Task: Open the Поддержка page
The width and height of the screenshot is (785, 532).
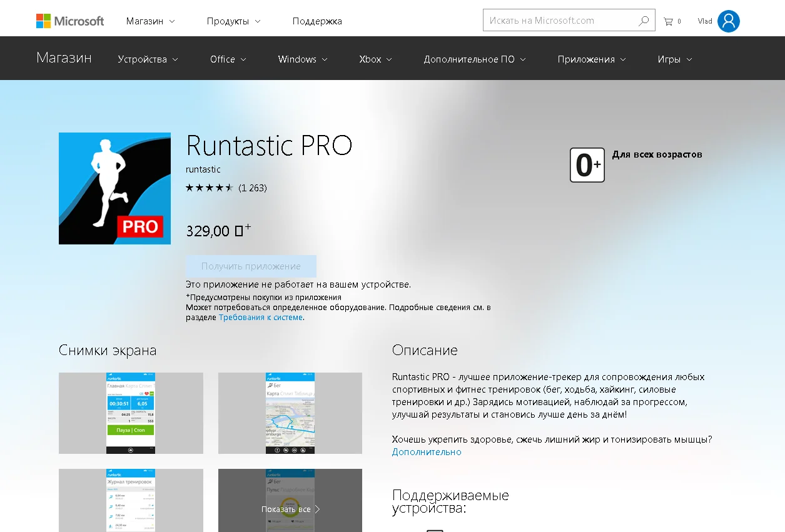Action: (x=317, y=21)
